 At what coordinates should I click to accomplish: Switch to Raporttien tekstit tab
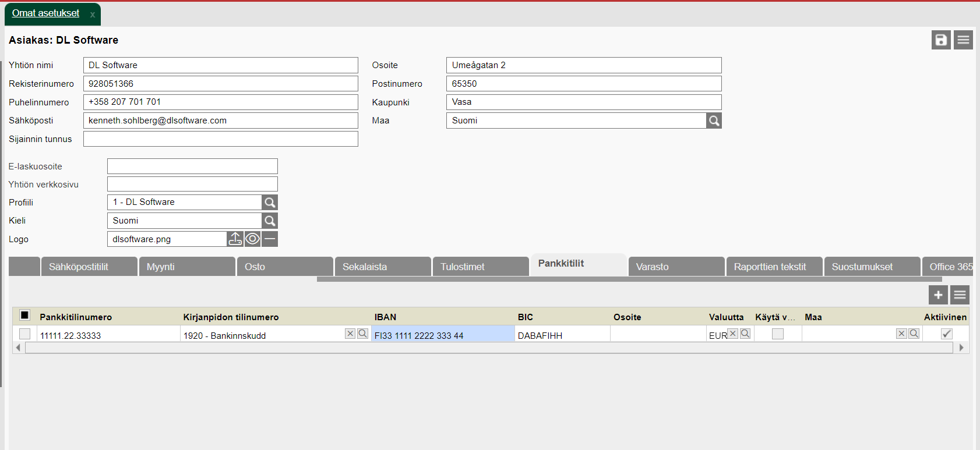click(774, 267)
